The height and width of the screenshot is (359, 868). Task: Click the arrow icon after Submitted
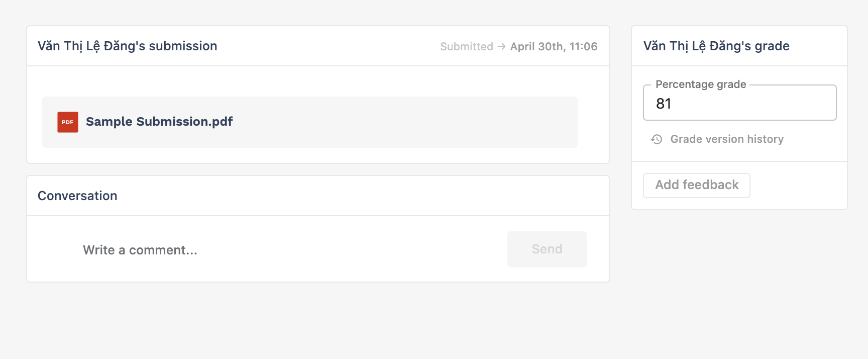(501, 46)
